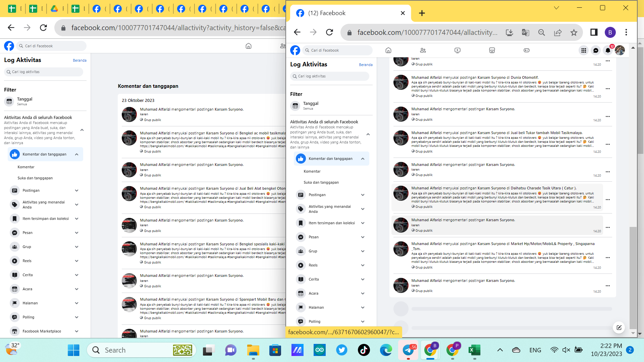Screen dimensions: 644x362
Task: Open options for Dunia Otomotif activity entry
Action: (608, 89)
